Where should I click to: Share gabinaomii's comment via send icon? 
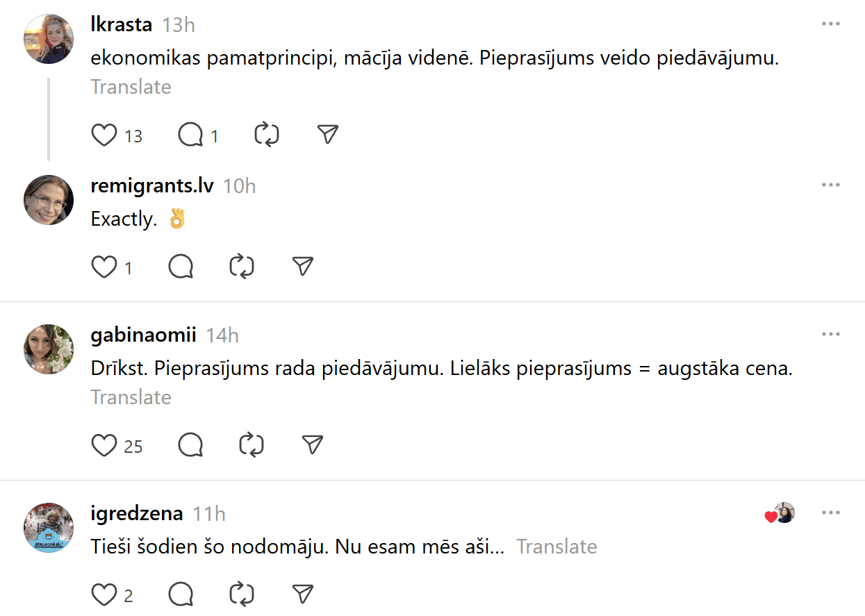pos(313,445)
